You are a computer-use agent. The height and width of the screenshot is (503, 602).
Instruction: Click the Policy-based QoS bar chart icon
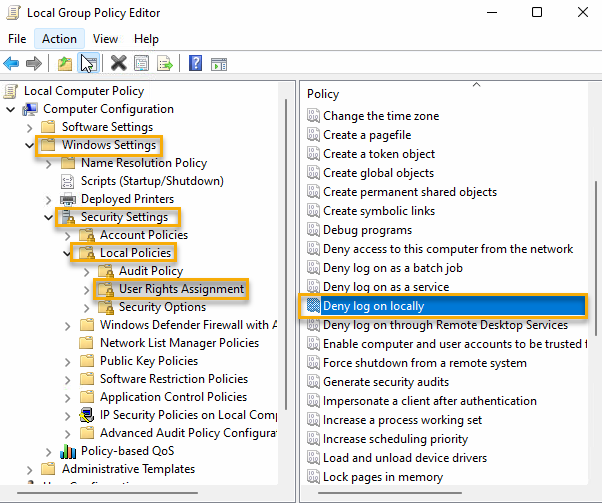(68, 451)
